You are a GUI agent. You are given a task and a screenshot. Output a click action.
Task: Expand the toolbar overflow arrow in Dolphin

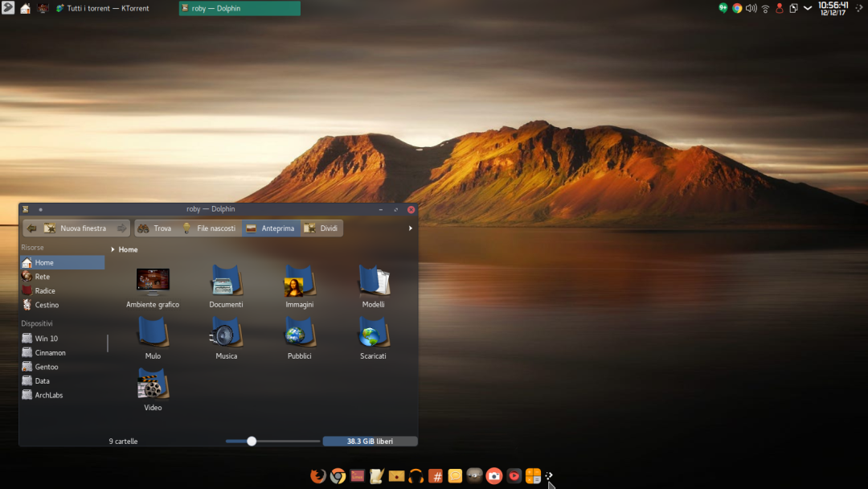pyautogui.click(x=410, y=228)
